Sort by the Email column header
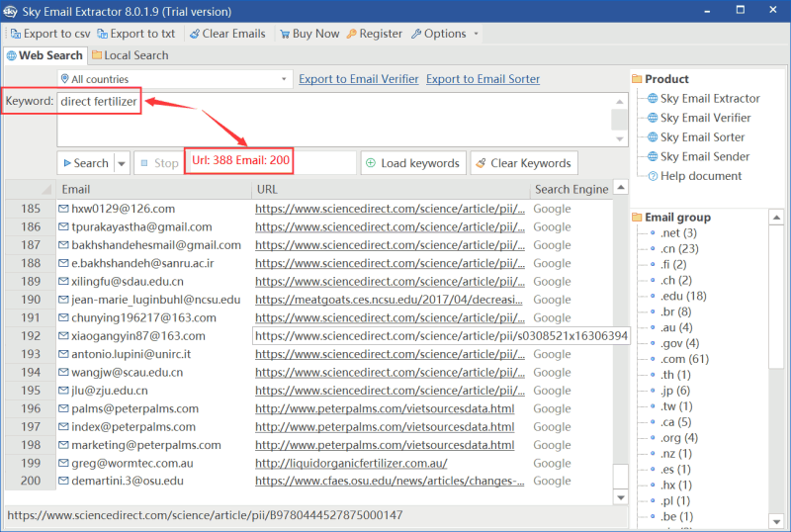 click(x=153, y=189)
